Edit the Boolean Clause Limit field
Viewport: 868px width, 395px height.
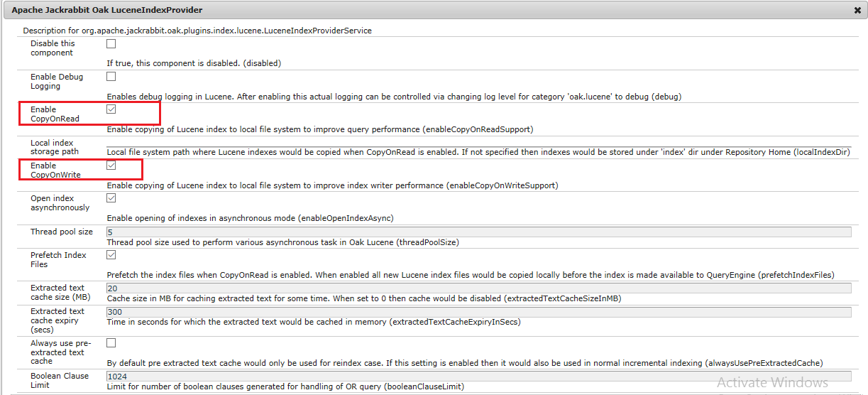point(478,376)
